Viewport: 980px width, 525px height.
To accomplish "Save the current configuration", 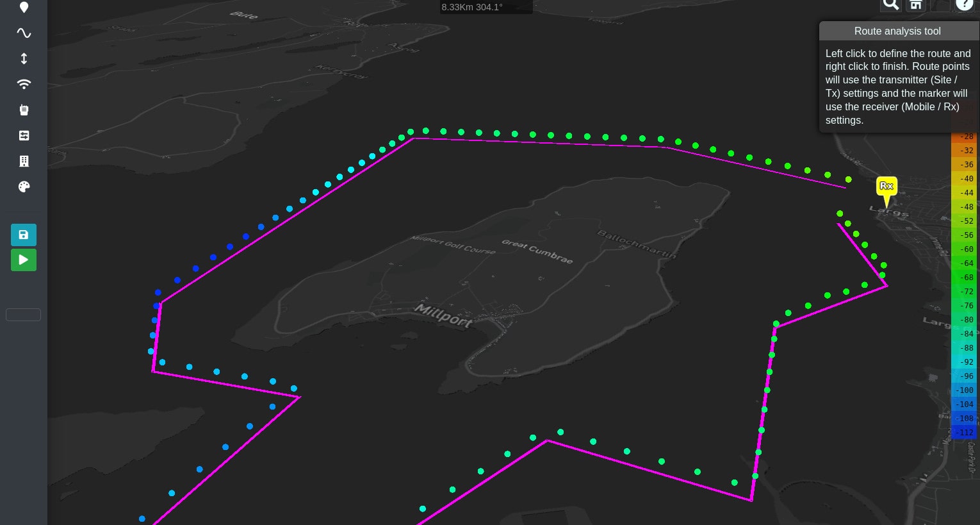I will pos(24,235).
